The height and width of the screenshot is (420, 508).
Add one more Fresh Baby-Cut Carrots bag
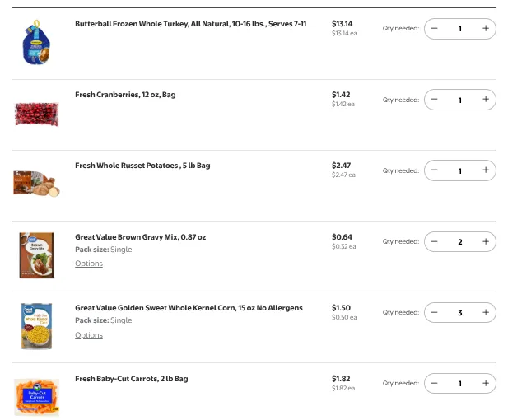point(486,383)
